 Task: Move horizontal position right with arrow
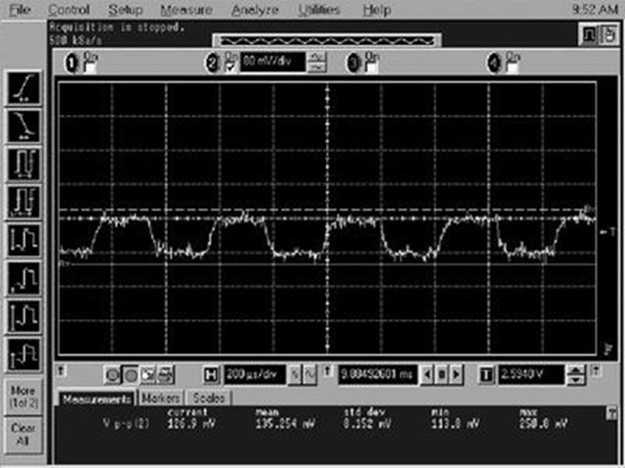[457, 375]
